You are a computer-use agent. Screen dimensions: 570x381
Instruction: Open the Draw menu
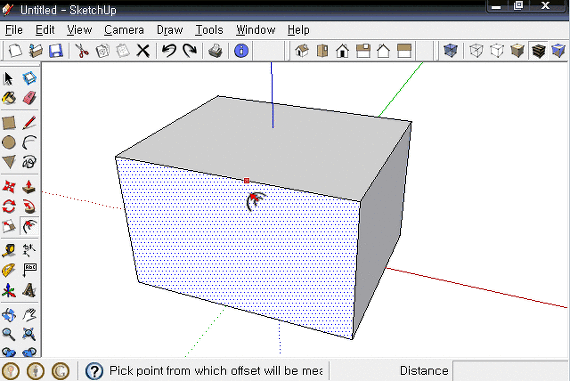169,30
